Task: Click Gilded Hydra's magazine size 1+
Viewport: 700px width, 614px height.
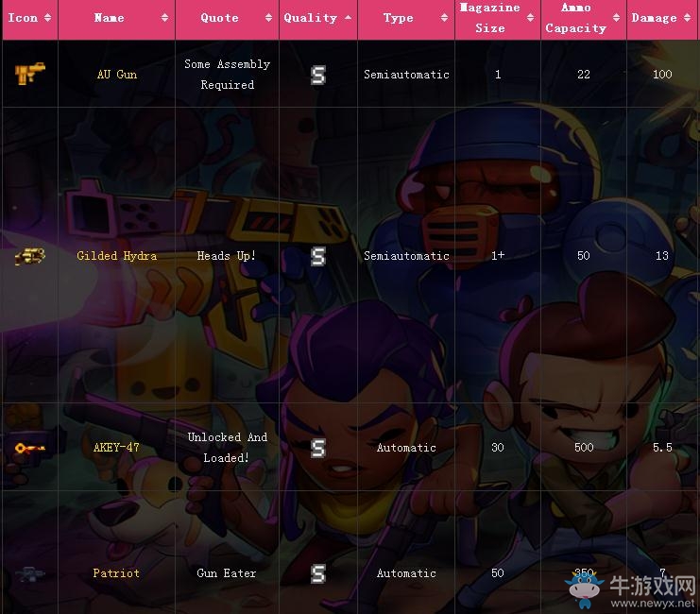Action: click(498, 255)
